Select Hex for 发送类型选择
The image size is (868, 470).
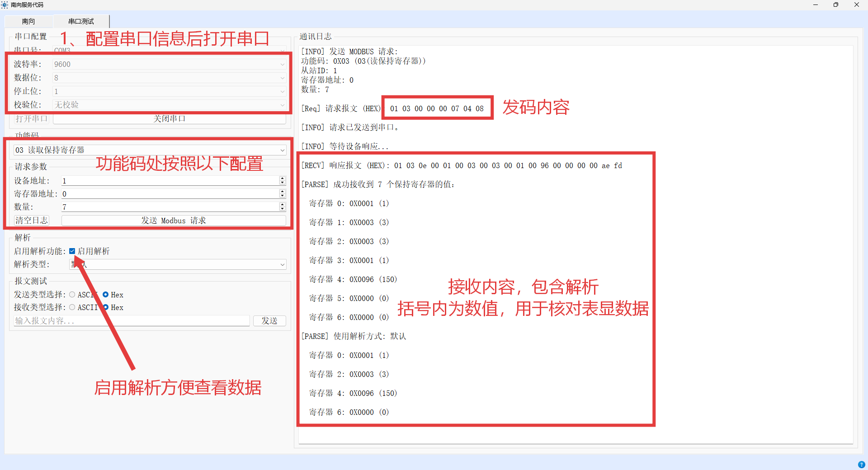click(106, 295)
